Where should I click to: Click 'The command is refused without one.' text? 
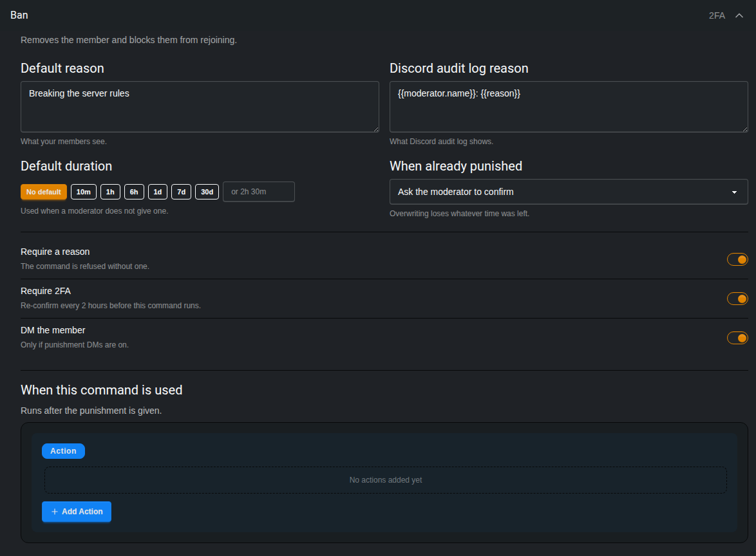click(85, 266)
